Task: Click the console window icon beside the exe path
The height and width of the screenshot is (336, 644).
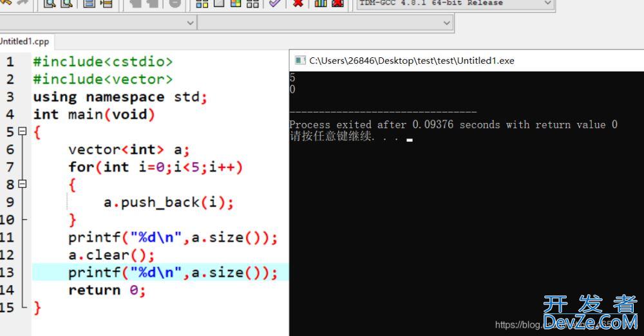Action: pos(300,61)
